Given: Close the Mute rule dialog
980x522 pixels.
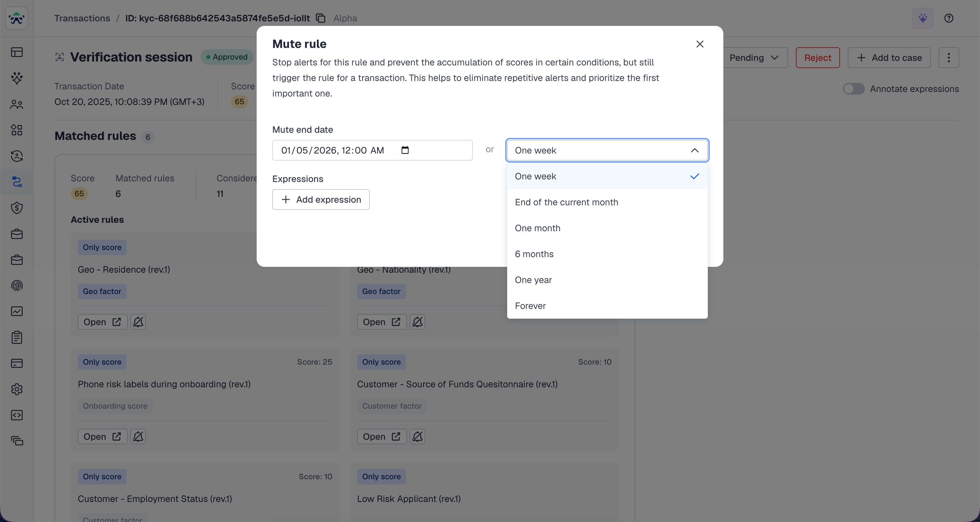Looking at the screenshot, I should click(x=700, y=44).
